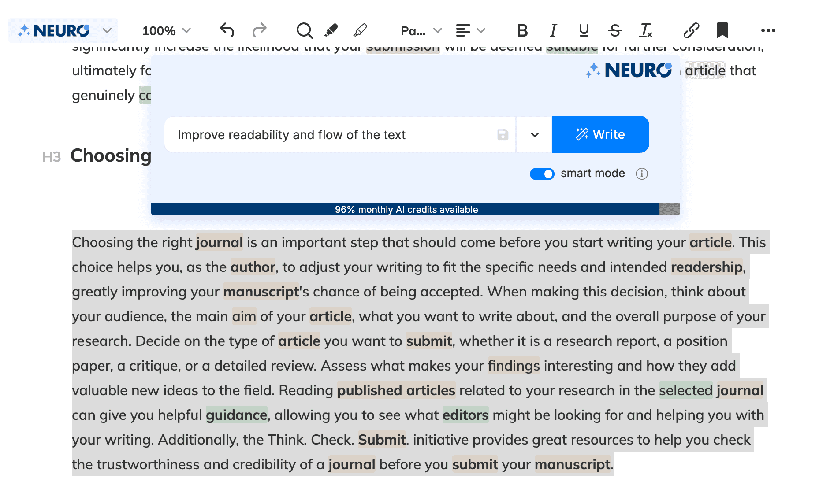Toggle strikethrough formatting

click(x=615, y=30)
